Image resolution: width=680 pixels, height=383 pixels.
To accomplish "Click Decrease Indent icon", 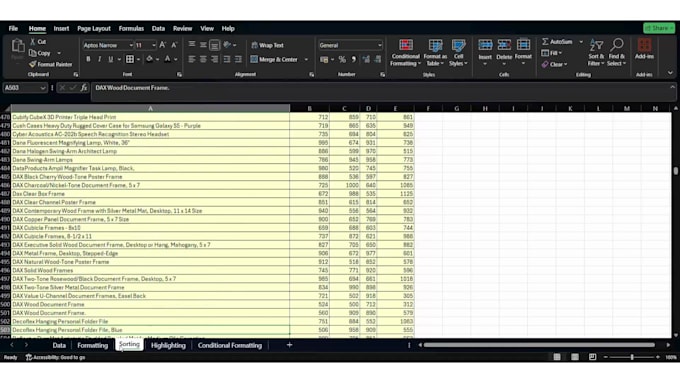I will tap(227, 59).
